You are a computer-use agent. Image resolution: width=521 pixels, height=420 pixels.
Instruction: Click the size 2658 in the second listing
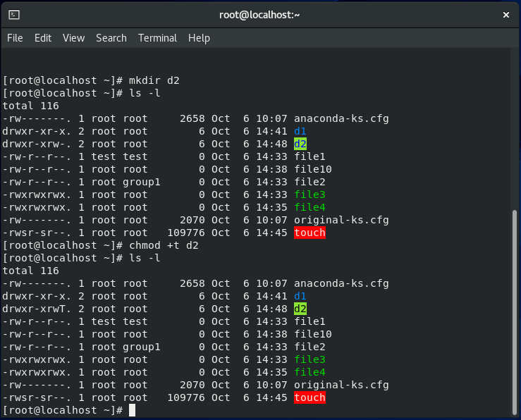[x=192, y=283]
